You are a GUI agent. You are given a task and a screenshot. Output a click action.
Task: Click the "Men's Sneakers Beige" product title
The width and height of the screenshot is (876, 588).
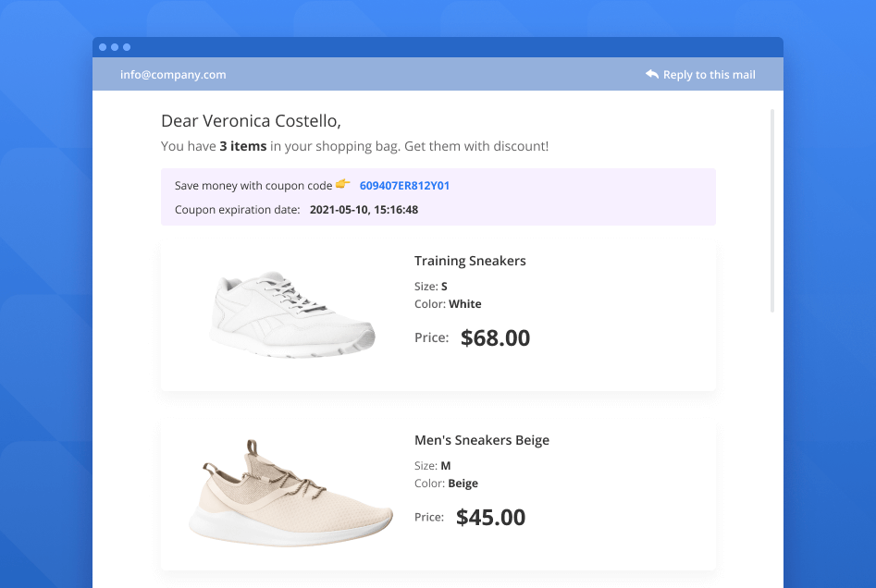481,440
